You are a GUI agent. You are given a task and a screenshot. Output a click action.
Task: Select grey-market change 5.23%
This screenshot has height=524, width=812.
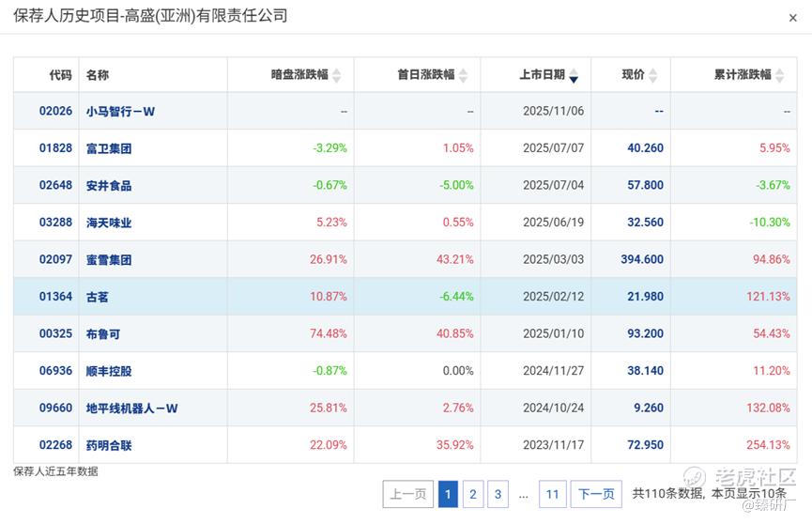331,223
